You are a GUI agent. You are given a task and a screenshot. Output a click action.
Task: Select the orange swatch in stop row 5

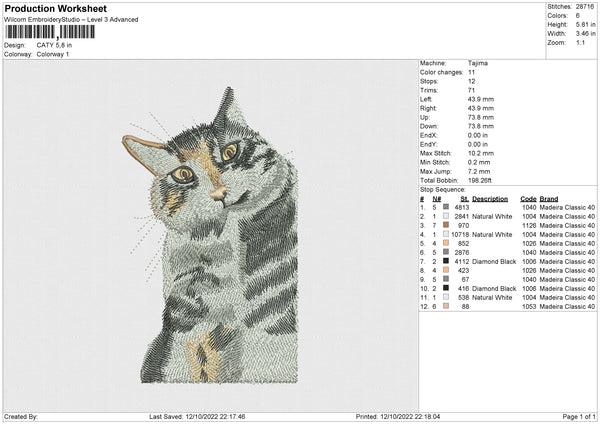point(446,243)
